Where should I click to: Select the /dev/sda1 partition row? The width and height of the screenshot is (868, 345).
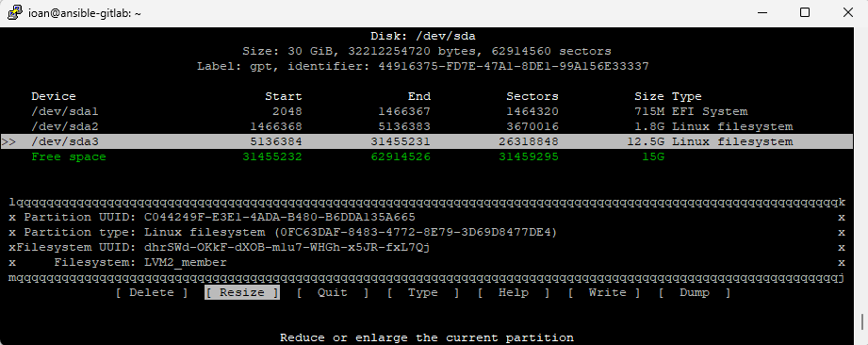[x=427, y=111]
